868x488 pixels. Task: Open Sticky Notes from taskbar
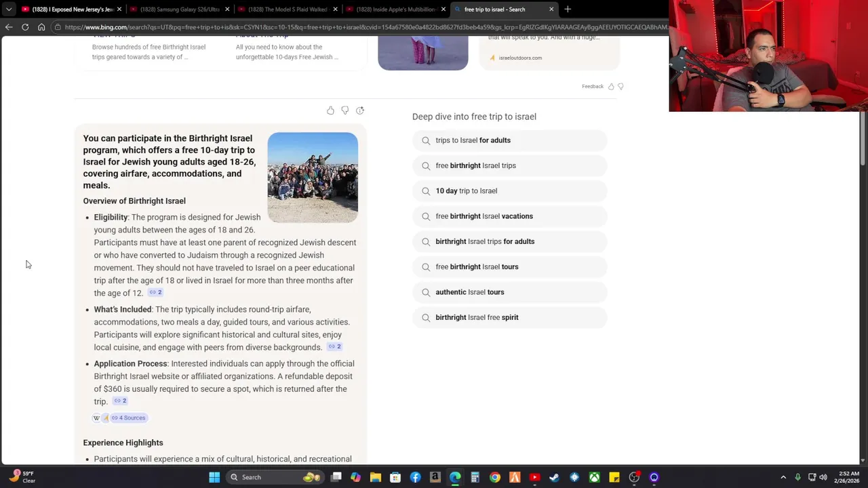[x=614, y=477]
